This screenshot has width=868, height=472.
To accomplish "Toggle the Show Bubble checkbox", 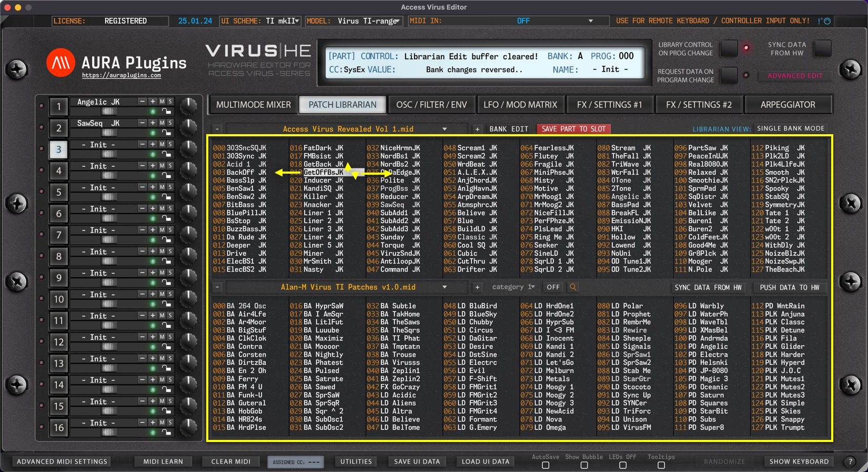I will (584, 465).
